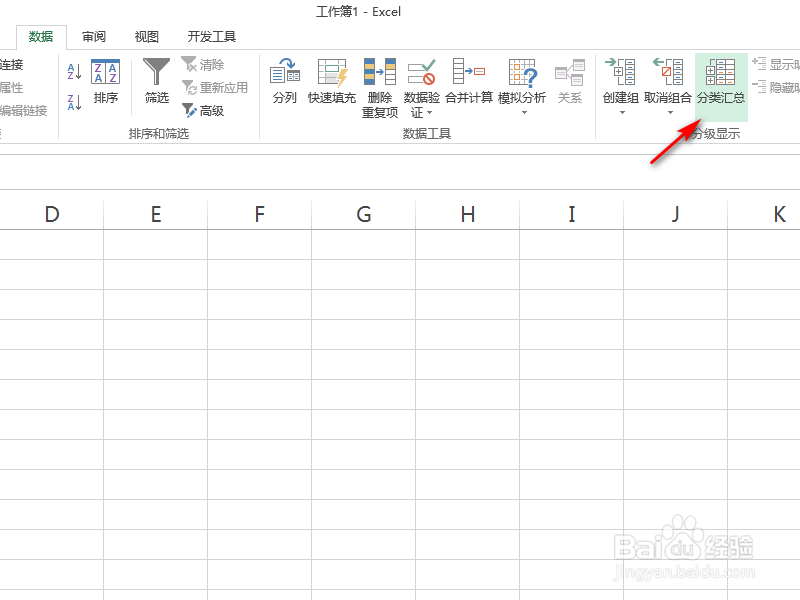
Task: Sort ascending with the AZ arrow icon
Action: [73, 72]
